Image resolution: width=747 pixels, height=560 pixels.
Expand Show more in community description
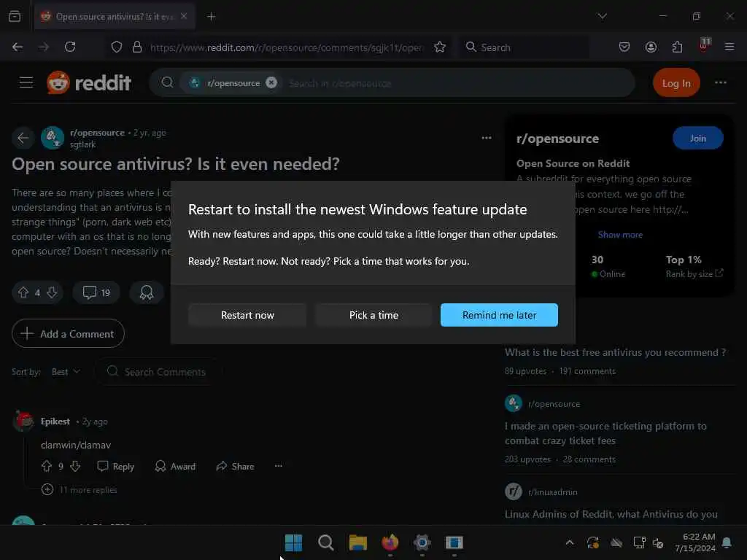[x=620, y=234]
